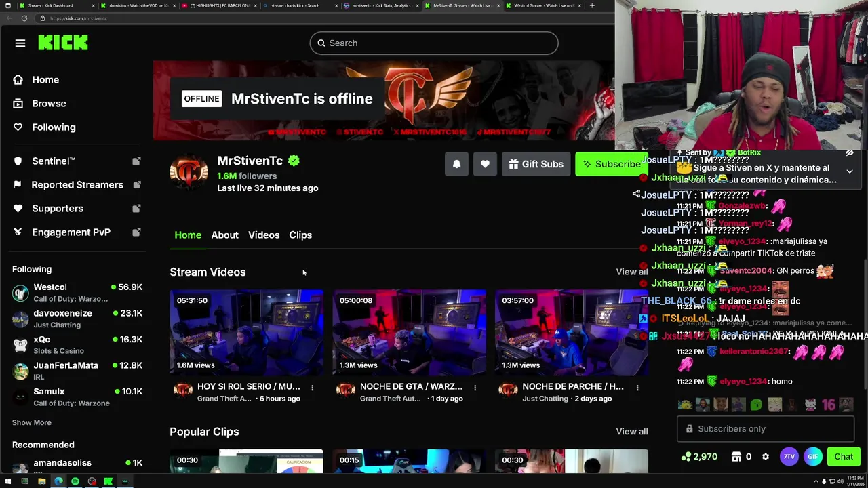Pick the pink 16 quick emote
Image resolution: width=868 pixels, height=488 pixels.
(828, 405)
